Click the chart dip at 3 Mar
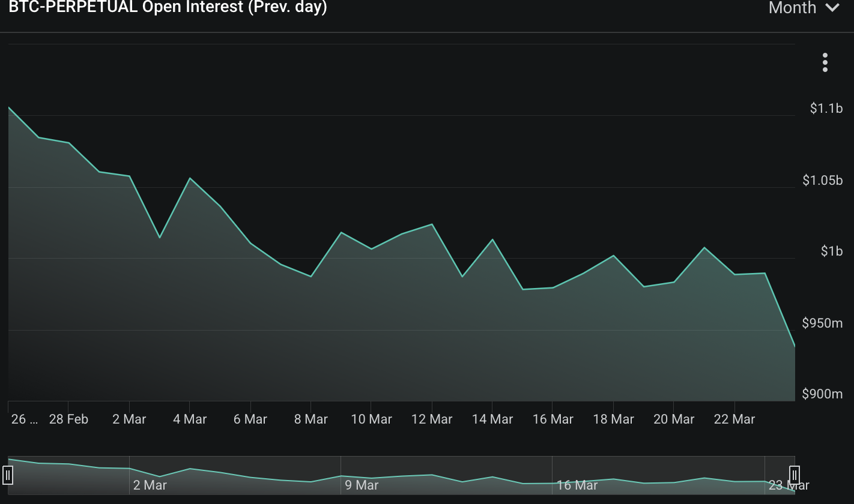This screenshot has height=504, width=854. pos(160,238)
